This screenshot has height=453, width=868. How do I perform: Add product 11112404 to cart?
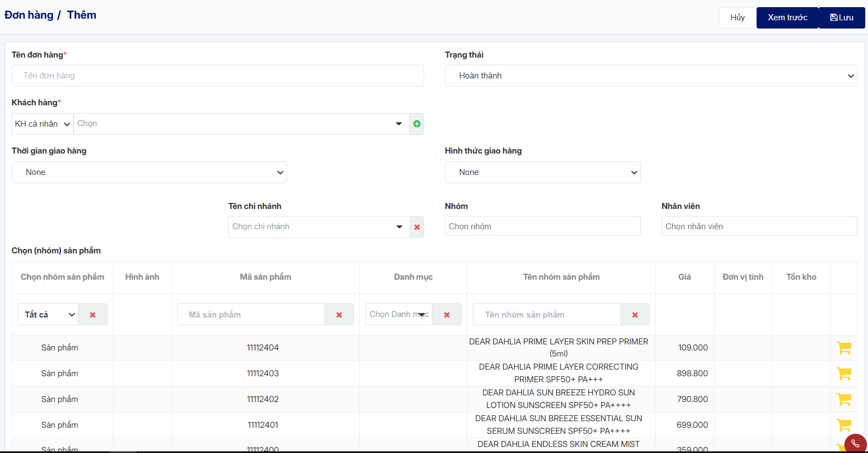844,348
